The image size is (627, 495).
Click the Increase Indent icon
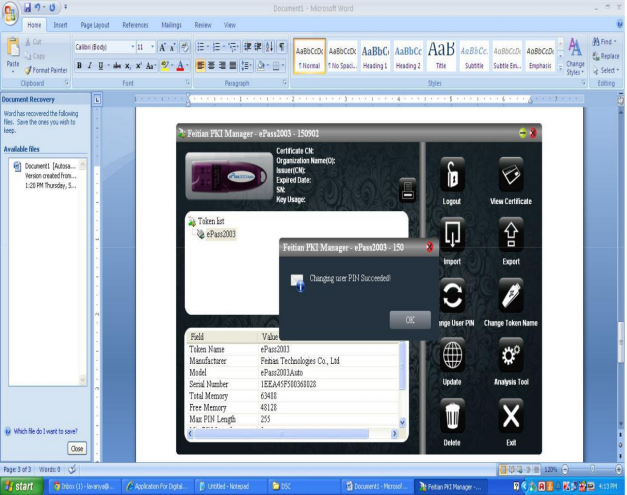(258, 47)
